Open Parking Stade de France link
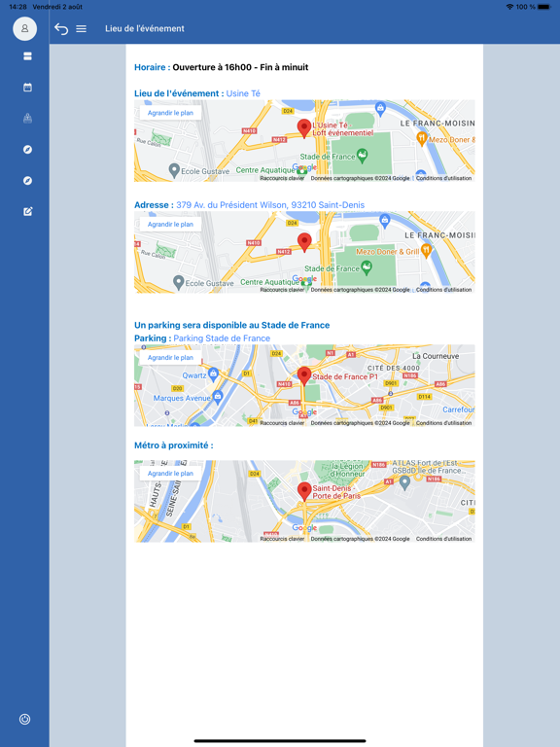 222,338
